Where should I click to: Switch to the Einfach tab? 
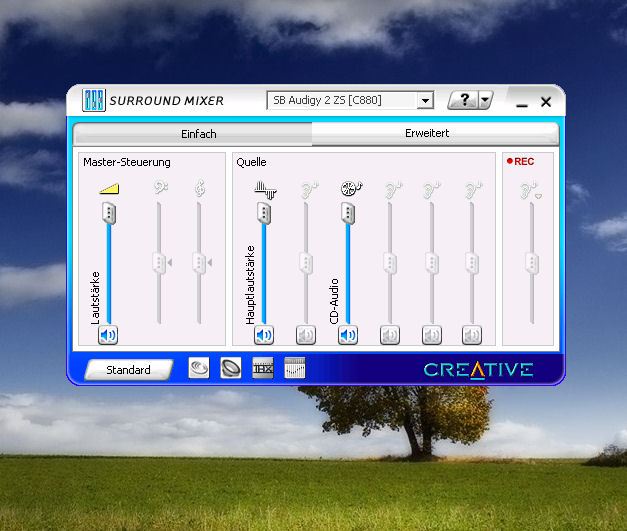[192, 134]
